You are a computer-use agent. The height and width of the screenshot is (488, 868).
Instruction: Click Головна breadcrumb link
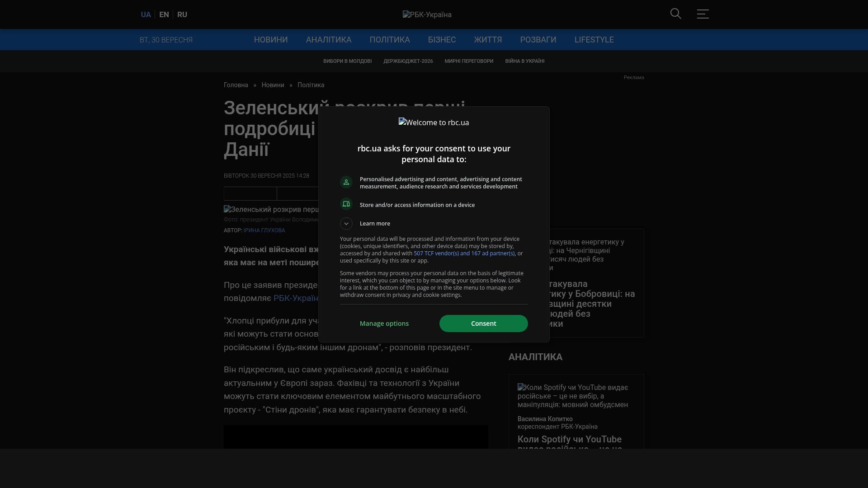click(236, 85)
